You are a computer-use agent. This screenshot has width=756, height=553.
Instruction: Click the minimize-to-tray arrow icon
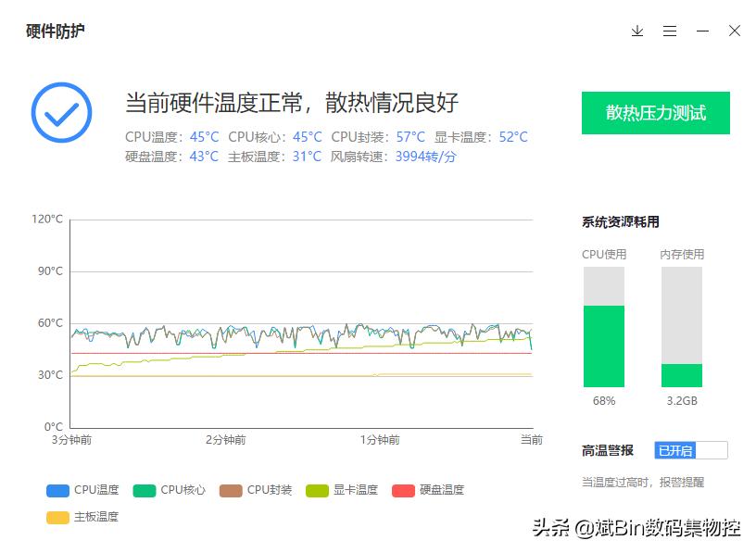tap(637, 31)
